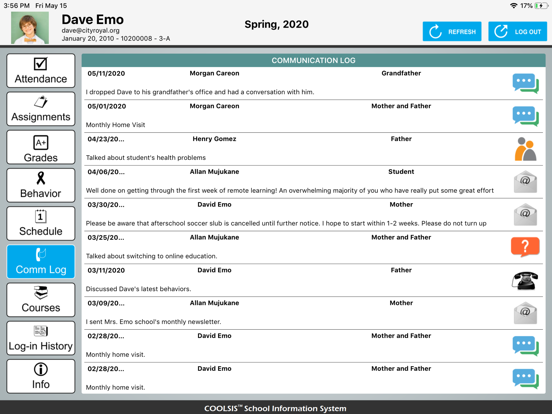Viewport: 552px width, 414px height.
Task: Tap email icon for monthly newsletter entry
Action: pos(525,313)
